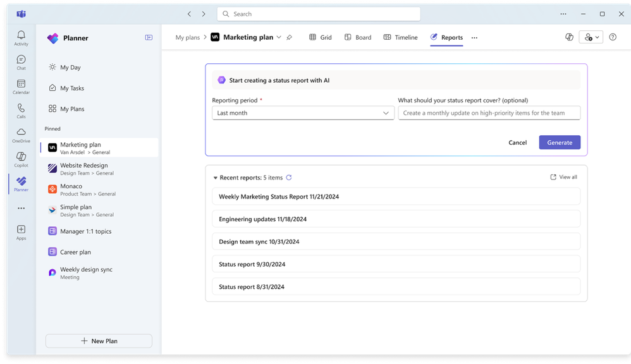Click the Generate button
Image resolution: width=631 pixels, height=364 pixels.
[560, 142]
